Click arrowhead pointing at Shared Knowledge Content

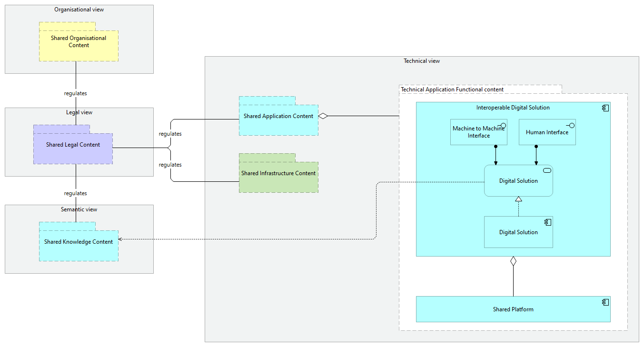click(120, 239)
